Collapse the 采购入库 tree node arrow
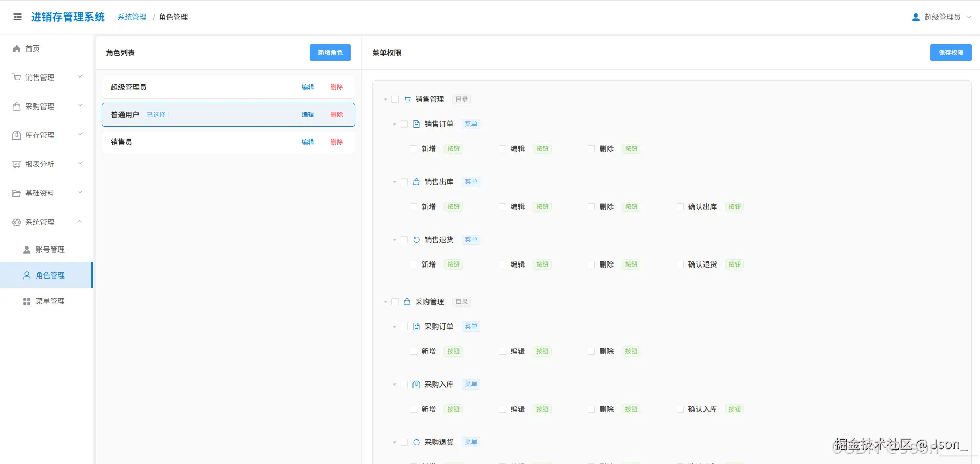This screenshot has width=980, height=464. 394,384
